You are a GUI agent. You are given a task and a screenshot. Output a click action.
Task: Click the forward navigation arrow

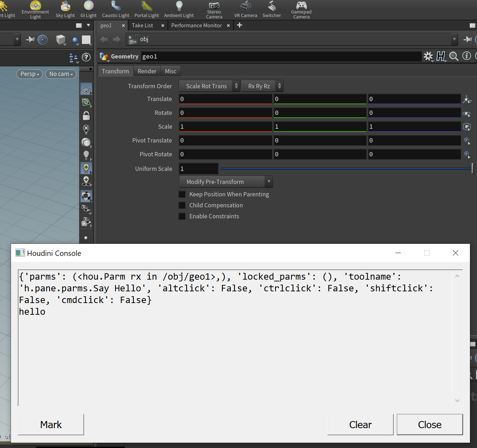coord(116,39)
